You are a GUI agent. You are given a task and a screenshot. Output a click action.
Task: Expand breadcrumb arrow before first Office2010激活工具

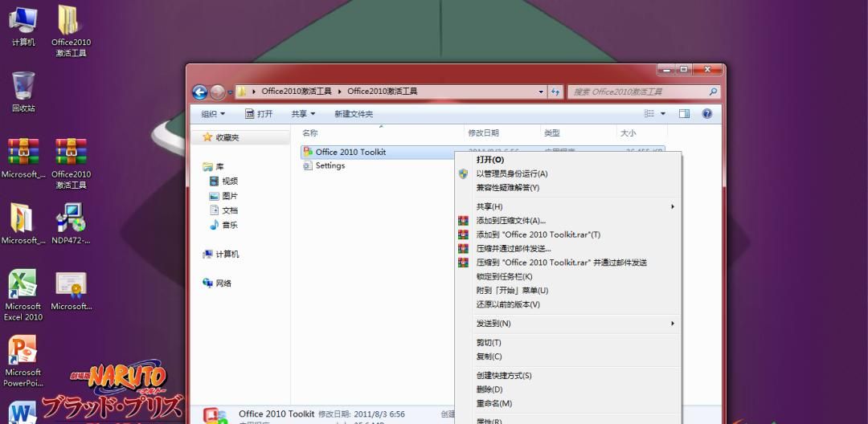pos(255,92)
